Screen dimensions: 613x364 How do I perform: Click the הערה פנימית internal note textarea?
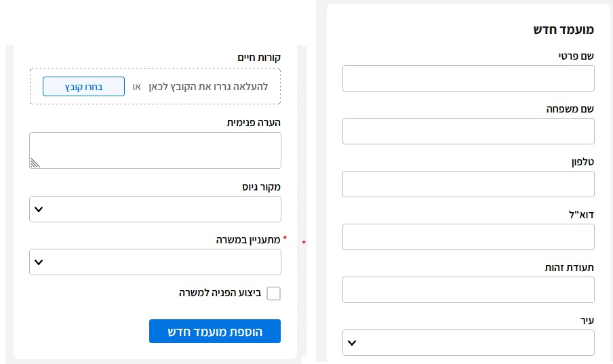[155, 150]
